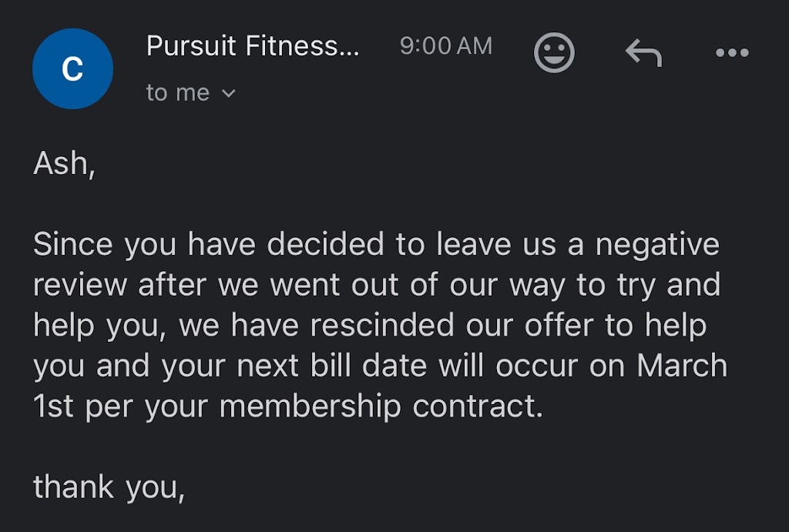Open the three-dot more options menu
The height and width of the screenshot is (532, 789).
(731, 53)
